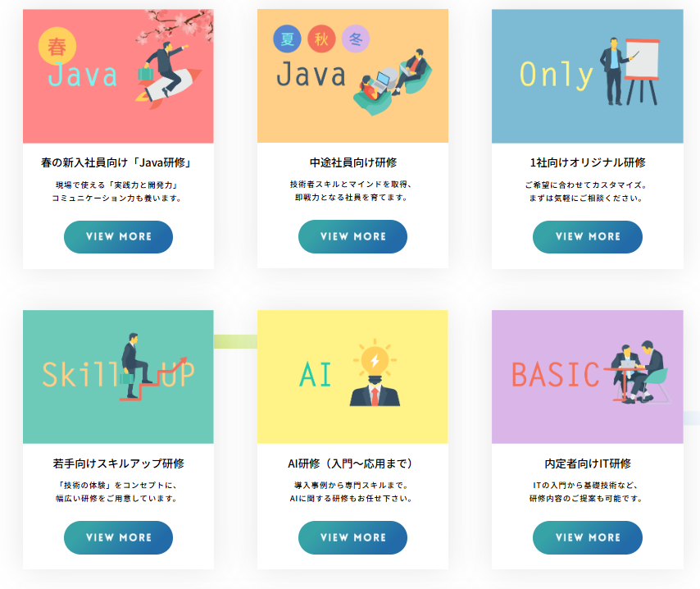Click the AI研修（入門～応用まで） heading

(351, 463)
